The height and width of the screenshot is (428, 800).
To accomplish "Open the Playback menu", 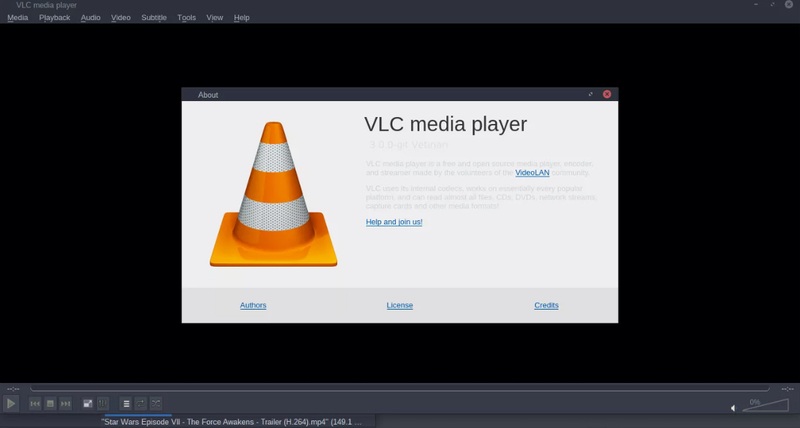I will (54, 18).
